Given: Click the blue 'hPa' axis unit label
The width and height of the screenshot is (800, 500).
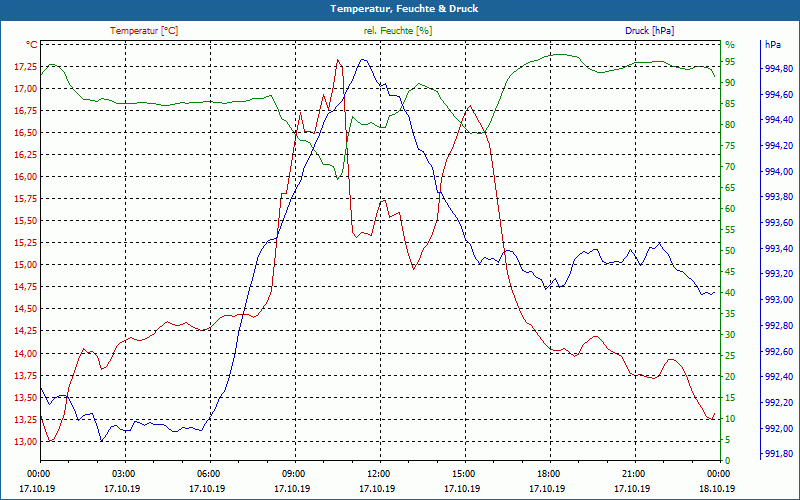Looking at the screenshot, I should click(x=773, y=45).
